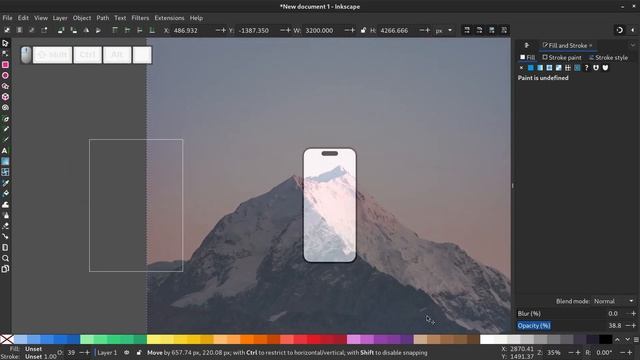The image size is (640, 360).
Task: Select the Node editing tool
Action: (5, 54)
